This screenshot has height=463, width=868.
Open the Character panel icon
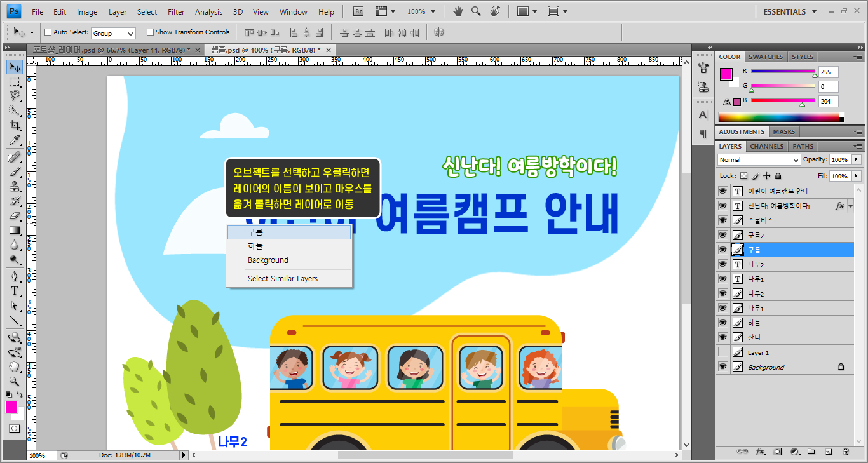point(703,115)
